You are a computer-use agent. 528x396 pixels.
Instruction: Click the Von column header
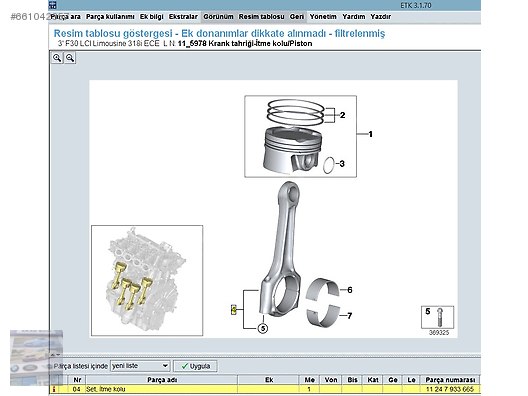tap(331, 380)
